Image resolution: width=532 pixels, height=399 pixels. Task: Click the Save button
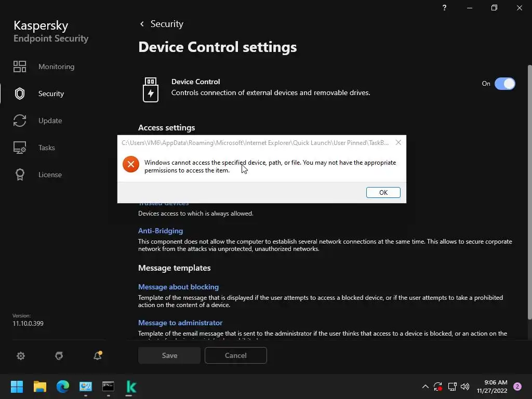[169, 355]
